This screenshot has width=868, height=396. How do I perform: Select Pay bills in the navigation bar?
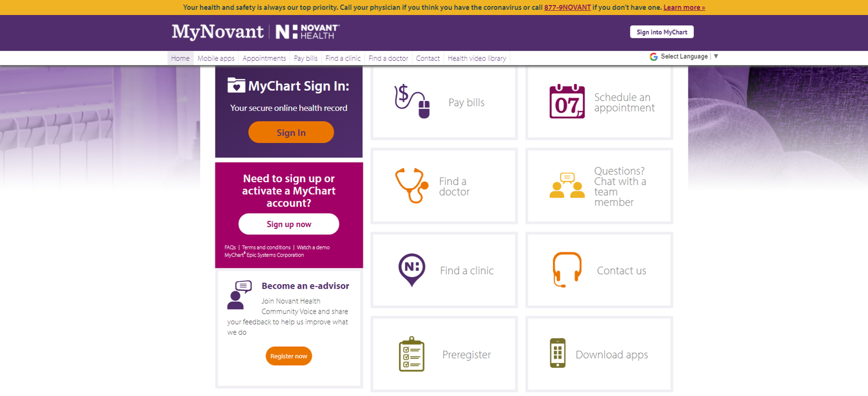(306, 58)
